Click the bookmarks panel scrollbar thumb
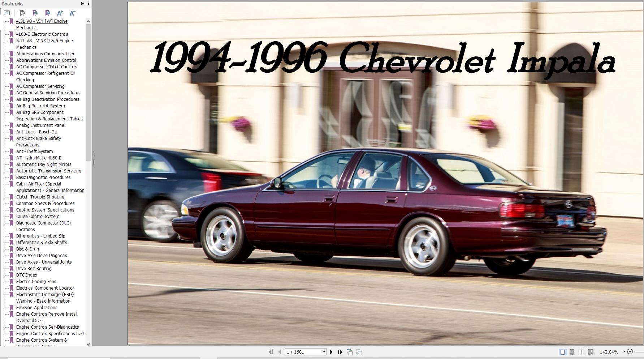This screenshot has width=644, height=359. click(88, 93)
